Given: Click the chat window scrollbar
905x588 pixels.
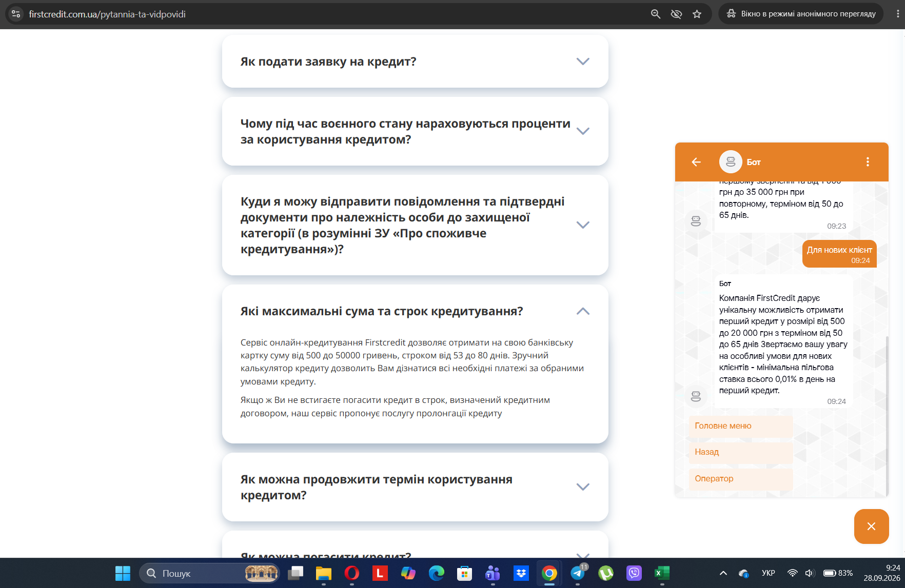Looking at the screenshot, I should [887, 415].
